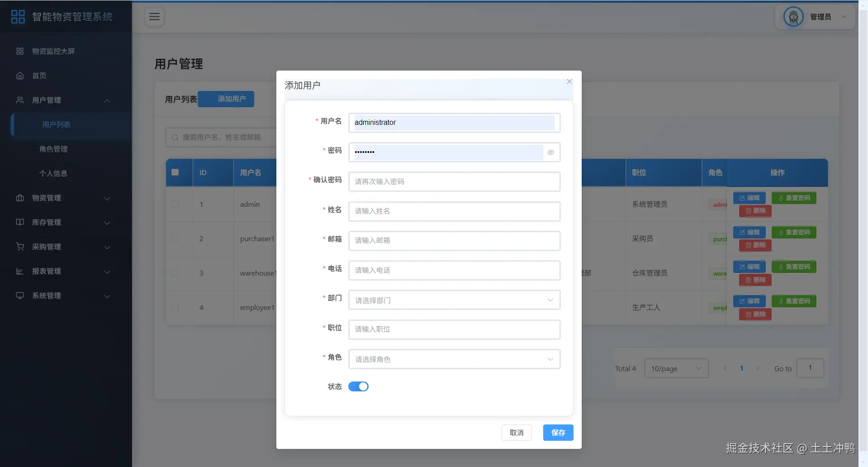Expand the 采购管理 submenu chevron
The height and width of the screenshot is (467, 868).
pos(107,247)
